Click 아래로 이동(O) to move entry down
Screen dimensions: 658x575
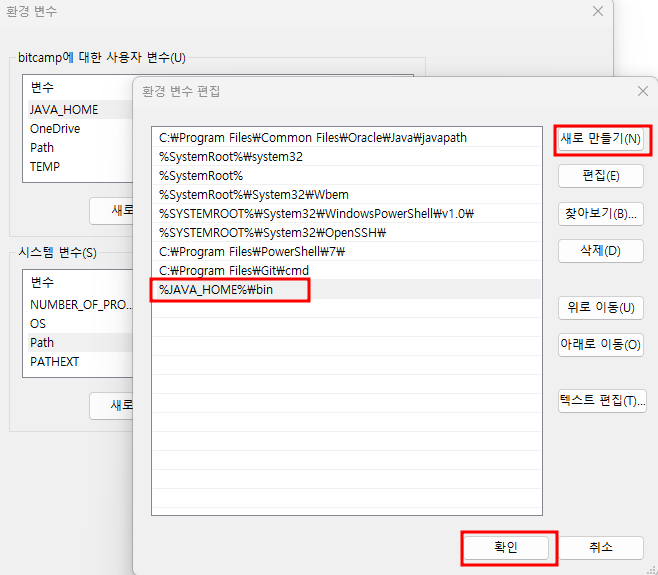[x=601, y=345]
